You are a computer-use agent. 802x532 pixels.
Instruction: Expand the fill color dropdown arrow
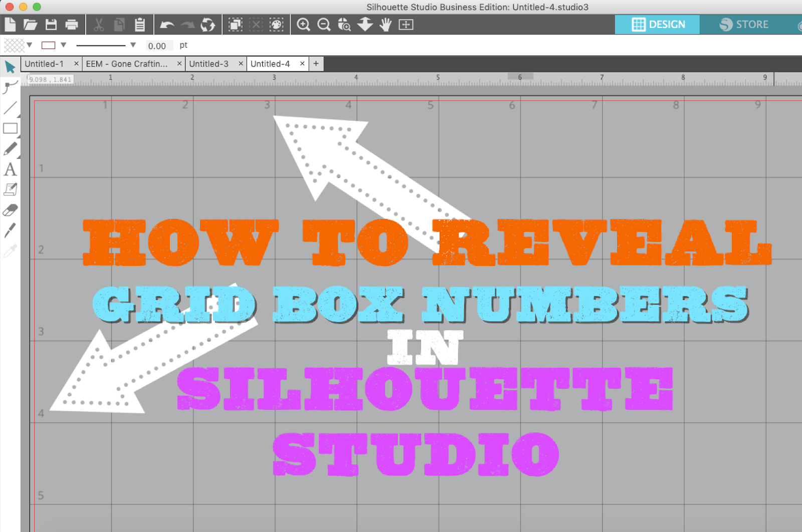(30, 45)
